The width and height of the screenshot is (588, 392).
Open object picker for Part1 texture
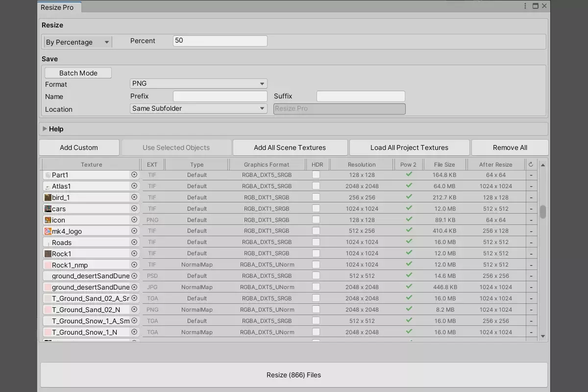point(134,174)
